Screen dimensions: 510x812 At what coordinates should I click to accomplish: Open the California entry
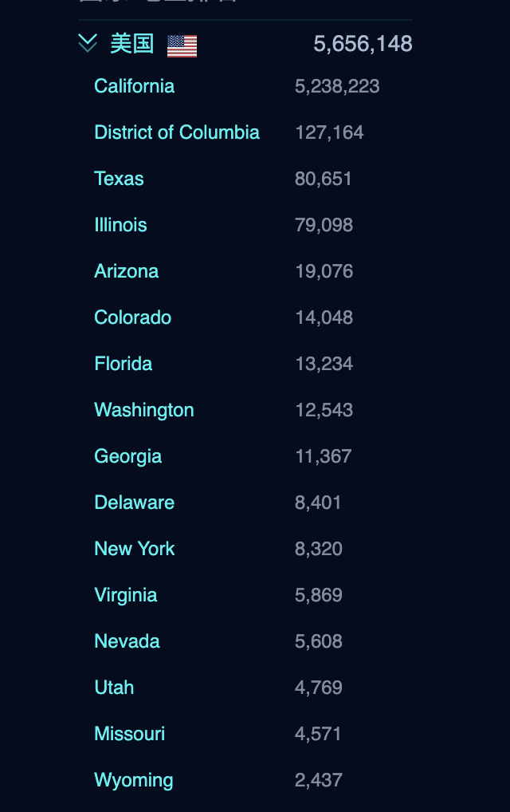click(x=134, y=86)
